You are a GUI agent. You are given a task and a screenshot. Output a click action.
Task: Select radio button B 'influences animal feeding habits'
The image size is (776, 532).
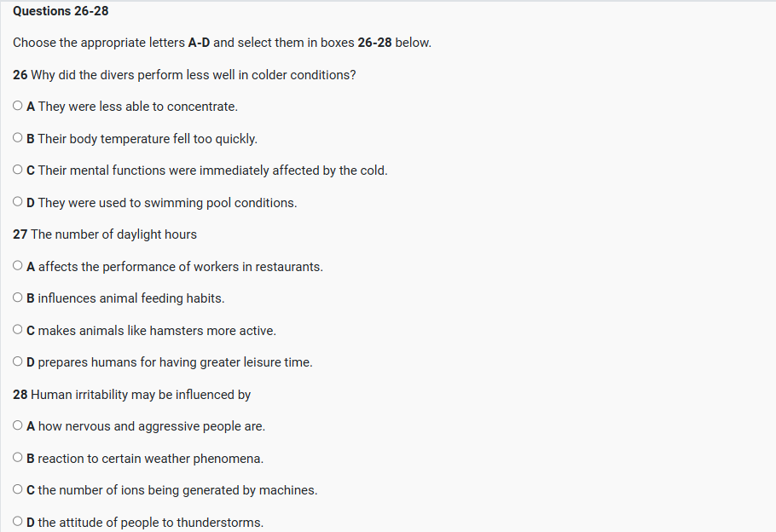[19, 298]
